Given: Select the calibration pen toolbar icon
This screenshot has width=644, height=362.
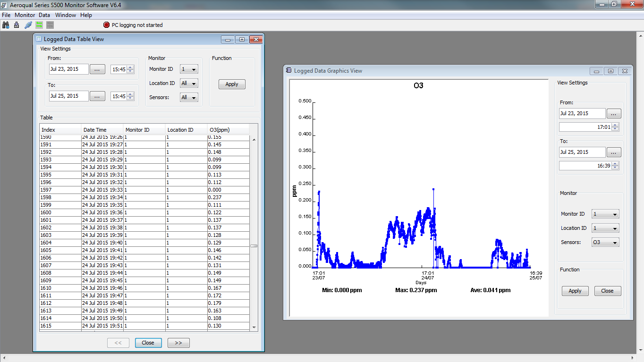Looking at the screenshot, I should 28,25.
